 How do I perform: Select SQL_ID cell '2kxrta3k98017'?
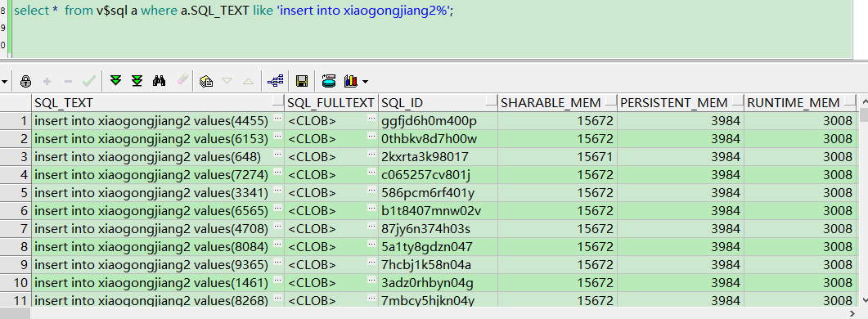(438, 157)
